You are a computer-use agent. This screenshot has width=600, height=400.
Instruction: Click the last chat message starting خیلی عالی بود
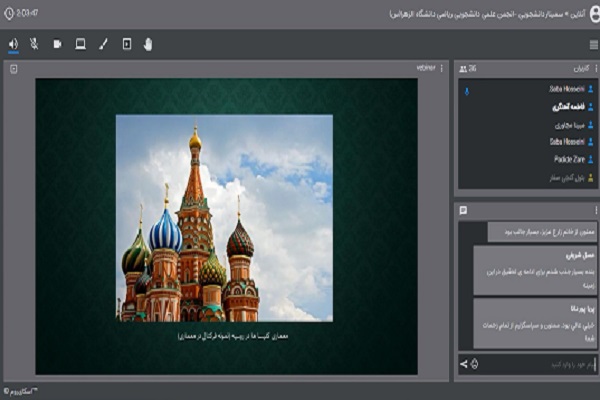click(x=535, y=323)
